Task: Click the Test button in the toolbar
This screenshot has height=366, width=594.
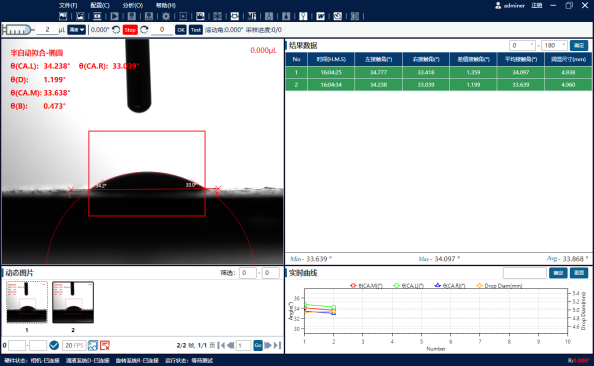Action: tap(195, 30)
